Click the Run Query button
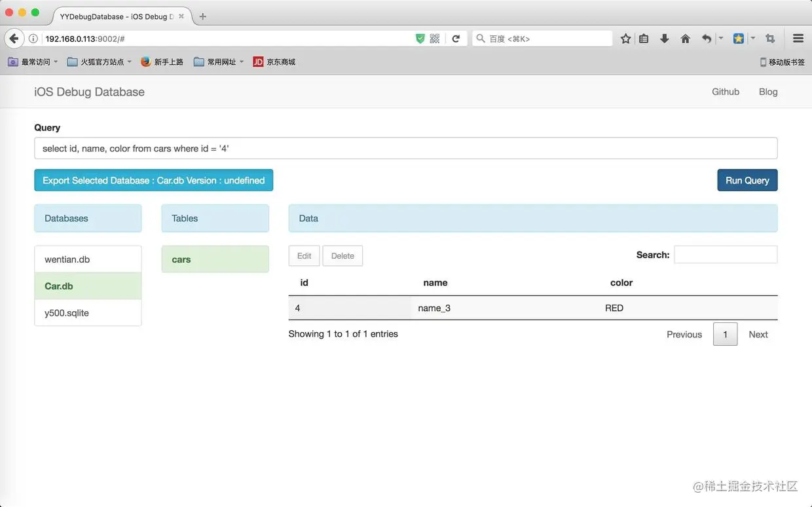Viewport: 812px width, 507px height. [x=747, y=180]
